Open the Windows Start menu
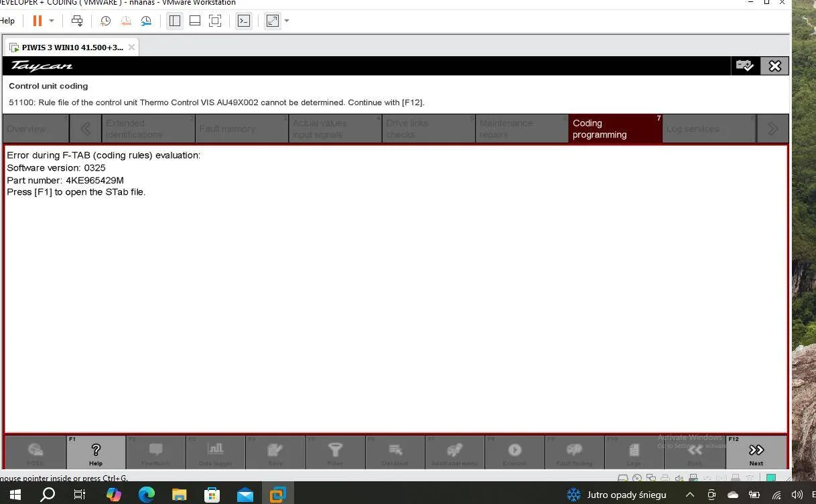 (x=15, y=495)
